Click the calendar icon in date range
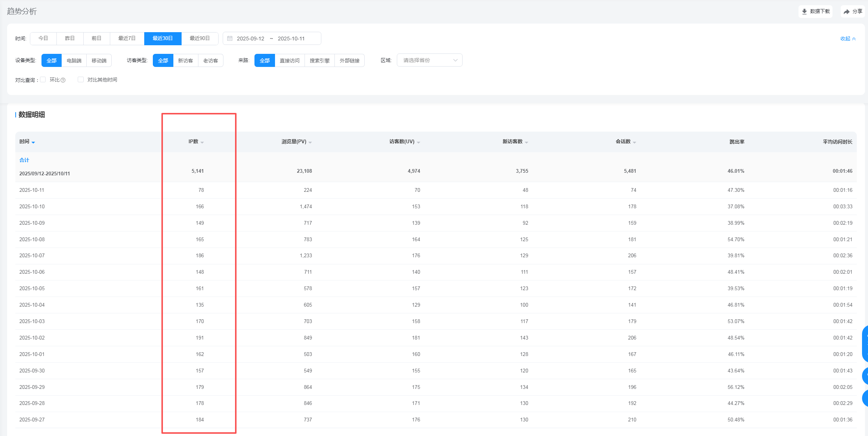The height and width of the screenshot is (436, 868). [x=230, y=39]
